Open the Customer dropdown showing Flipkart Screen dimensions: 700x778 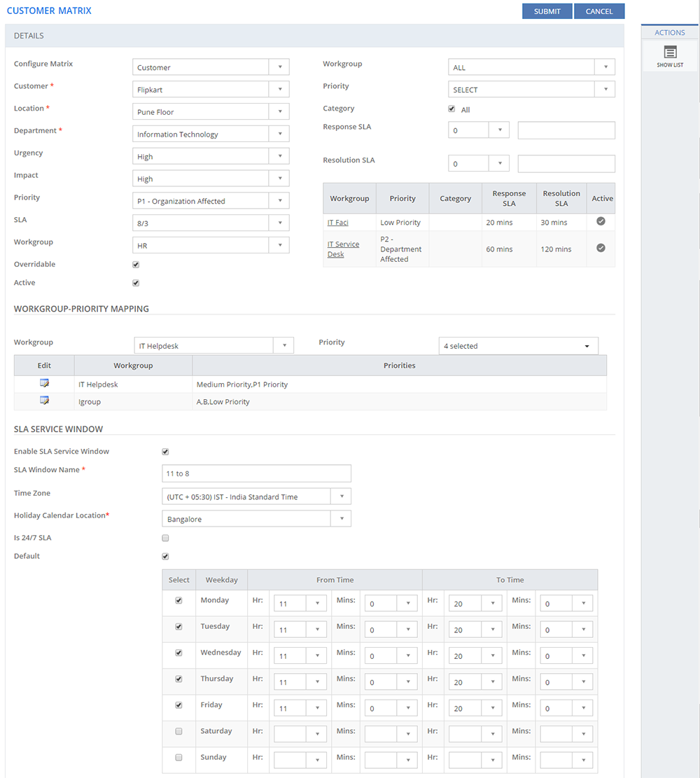[211, 90]
